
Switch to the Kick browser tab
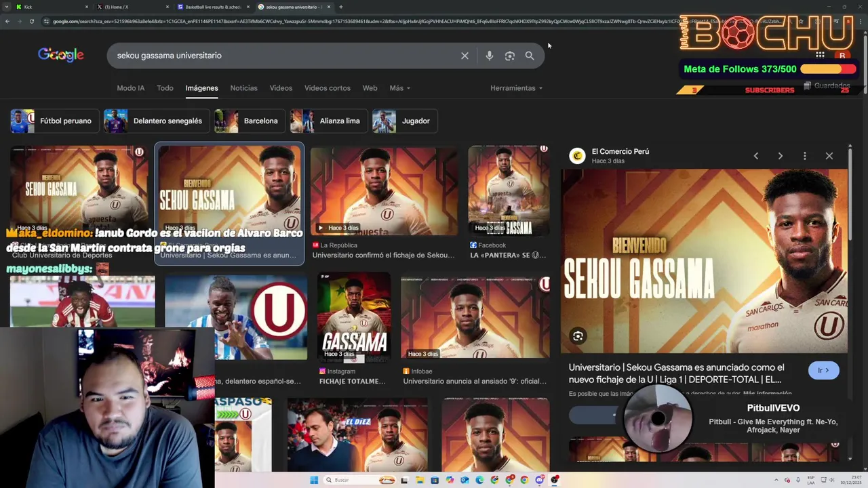click(x=52, y=7)
